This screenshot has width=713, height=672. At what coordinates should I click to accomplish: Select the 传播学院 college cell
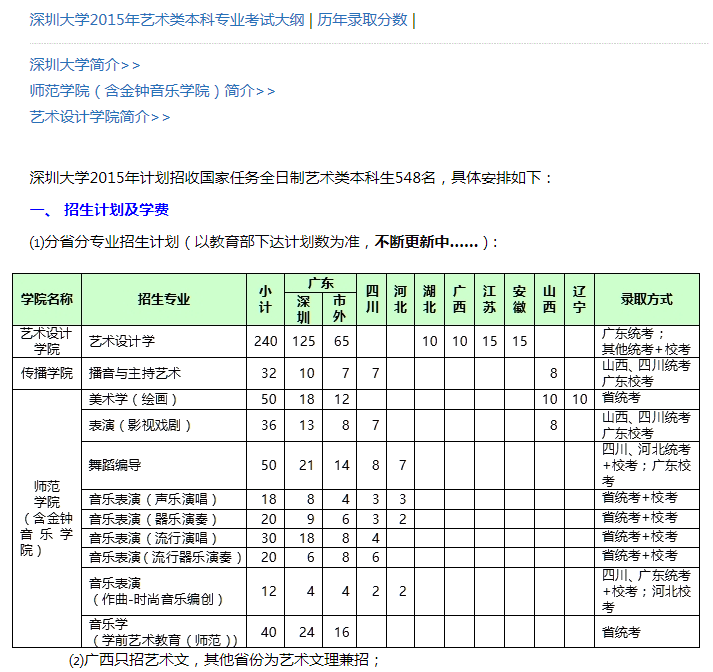[x=47, y=373]
